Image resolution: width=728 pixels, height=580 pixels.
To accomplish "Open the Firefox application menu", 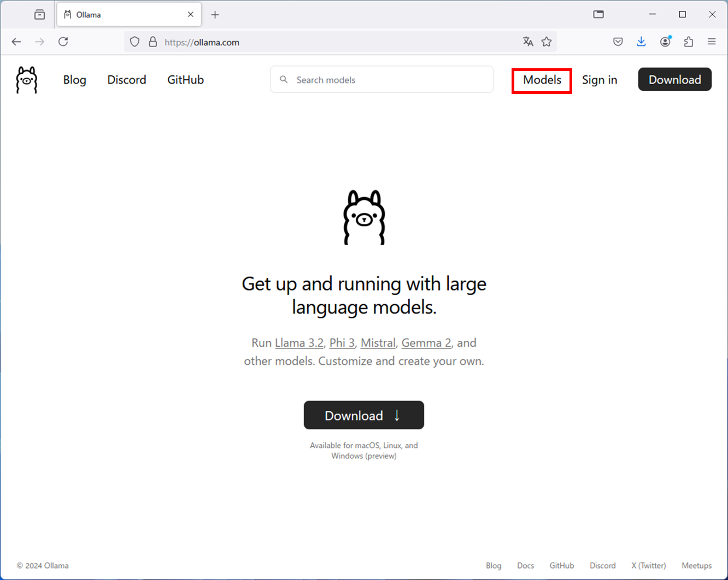I will 712,42.
